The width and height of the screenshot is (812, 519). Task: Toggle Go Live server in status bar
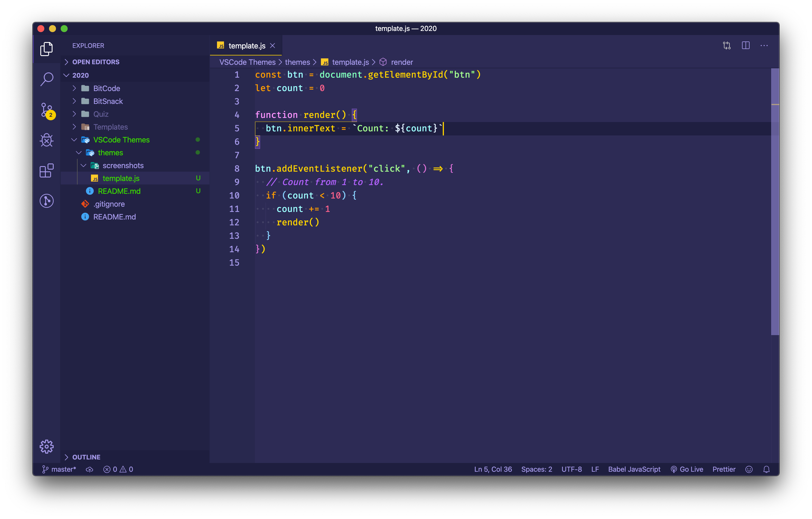tap(687, 469)
